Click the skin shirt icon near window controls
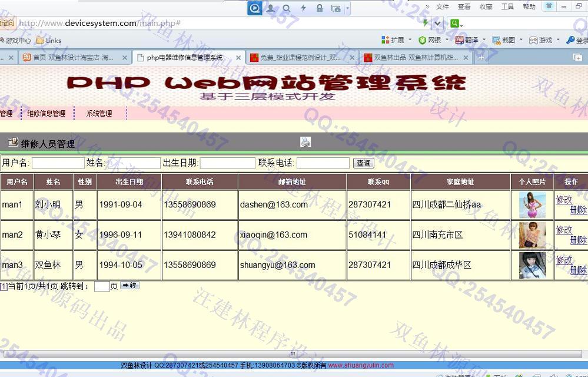588x377 pixels. (549, 6)
